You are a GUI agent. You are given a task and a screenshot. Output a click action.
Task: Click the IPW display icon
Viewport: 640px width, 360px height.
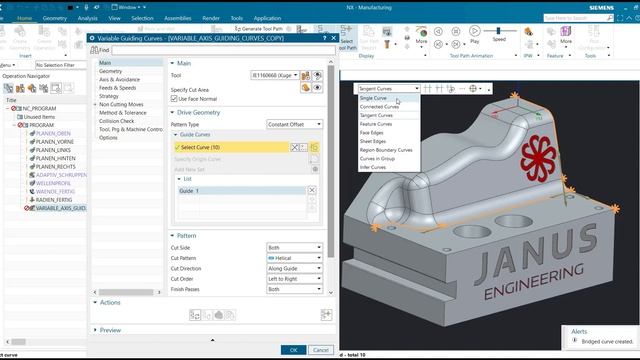pyautogui.click(x=529, y=31)
